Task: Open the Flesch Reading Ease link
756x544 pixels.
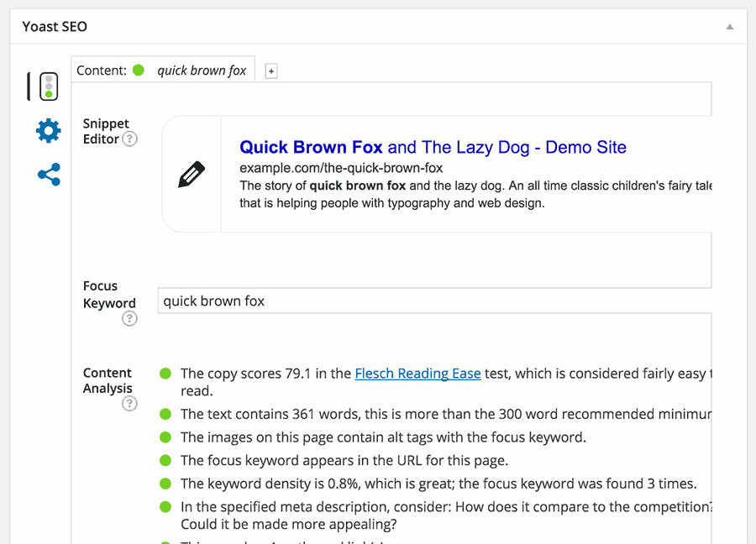Action: point(417,373)
